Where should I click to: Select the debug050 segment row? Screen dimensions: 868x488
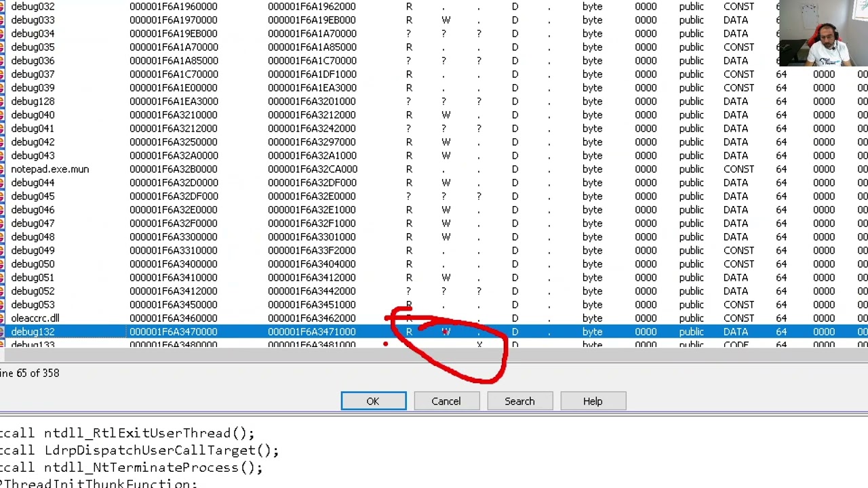(x=434, y=264)
